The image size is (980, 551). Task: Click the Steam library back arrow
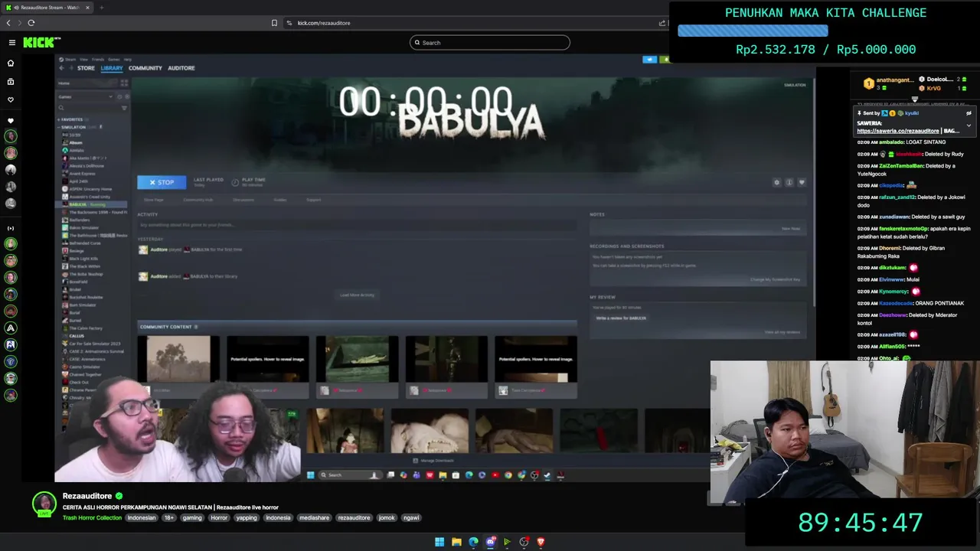point(62,68)
